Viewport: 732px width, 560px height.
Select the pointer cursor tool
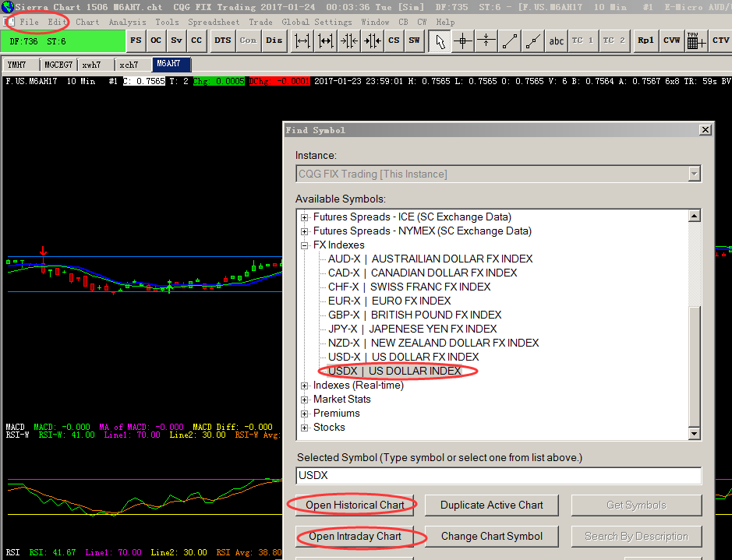(x=440, y=40)
